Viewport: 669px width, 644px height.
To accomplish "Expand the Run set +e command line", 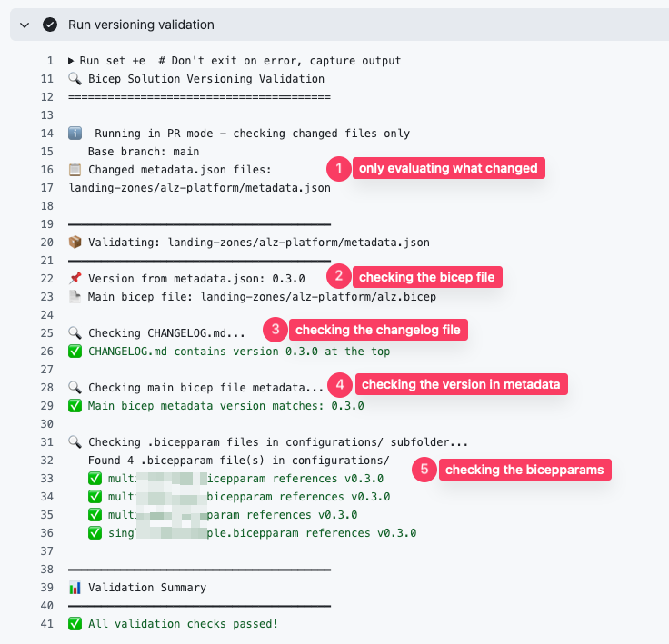I will point(72,61).
